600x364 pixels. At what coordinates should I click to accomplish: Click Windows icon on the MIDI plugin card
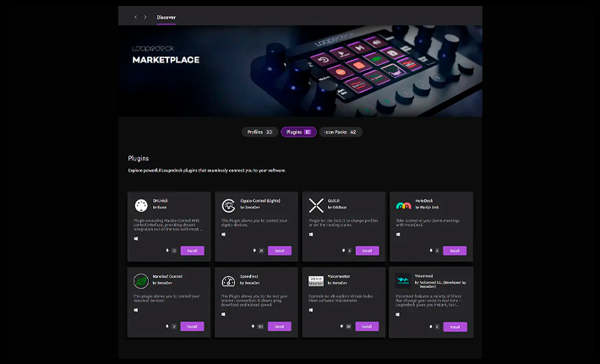tap(136, 239)
